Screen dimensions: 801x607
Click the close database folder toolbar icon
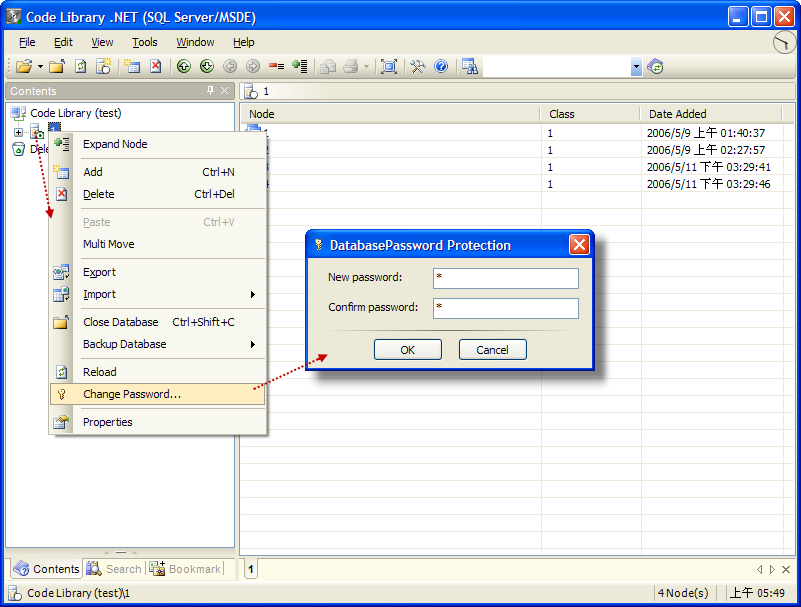tap(57, 66)
